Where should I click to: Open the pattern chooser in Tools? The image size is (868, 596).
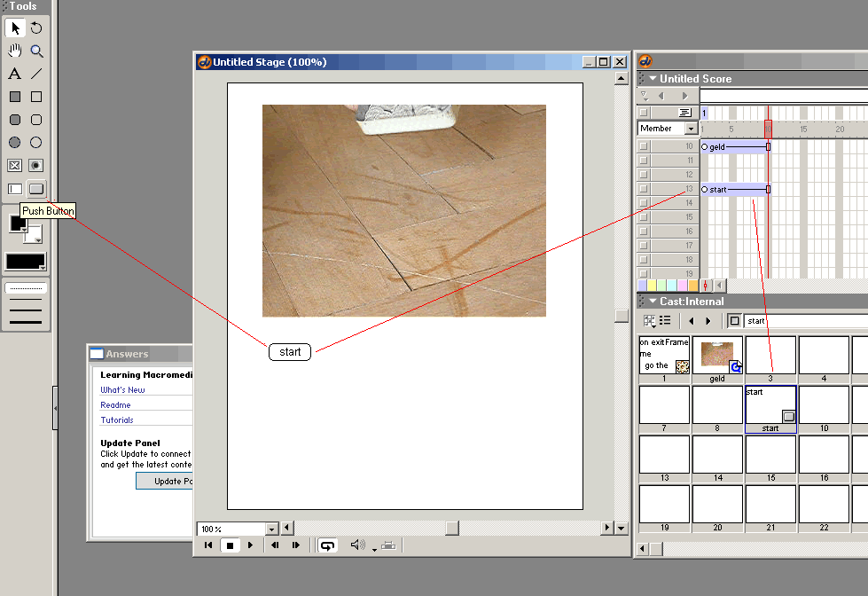(x=26, y=262)
